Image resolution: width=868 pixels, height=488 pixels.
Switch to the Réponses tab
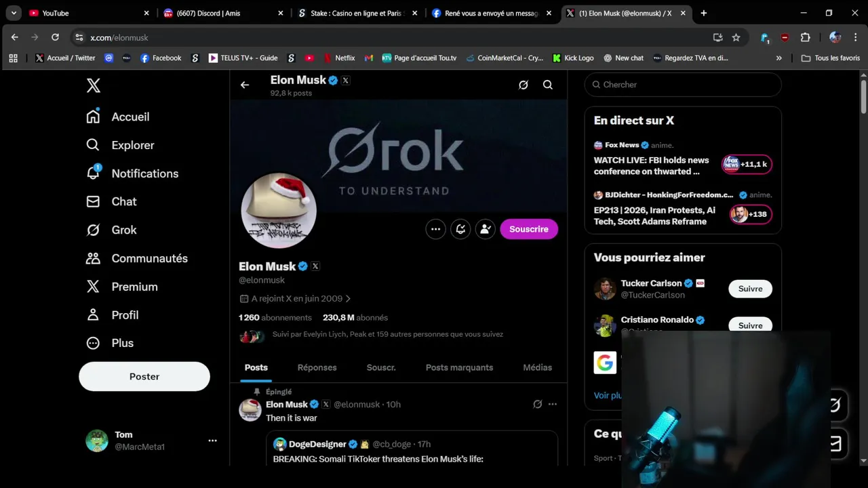pos(317,367)
